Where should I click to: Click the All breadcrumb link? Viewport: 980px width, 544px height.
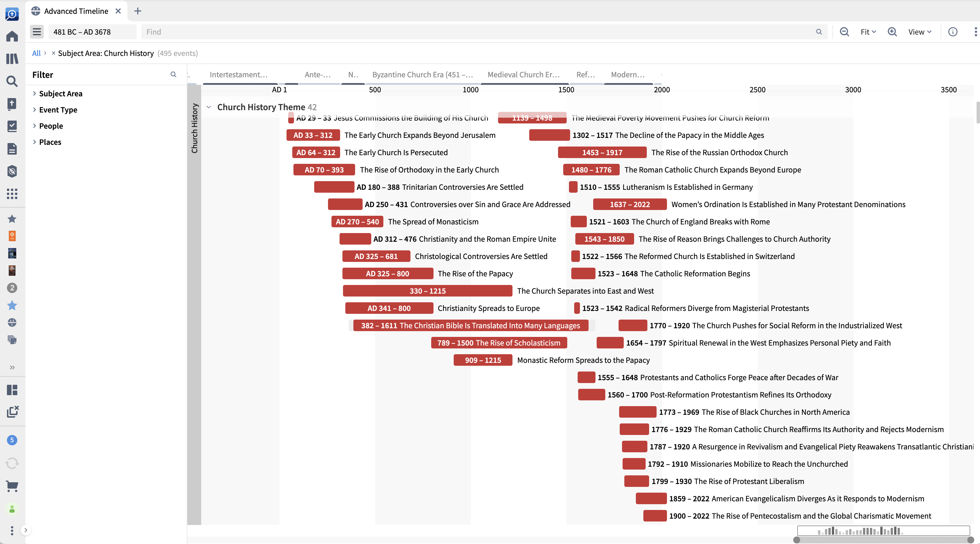36,53
